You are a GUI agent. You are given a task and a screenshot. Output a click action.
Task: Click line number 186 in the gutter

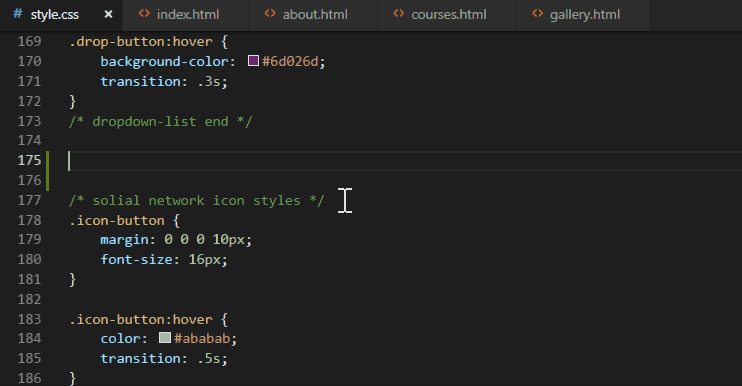click(x=29, y=378)
